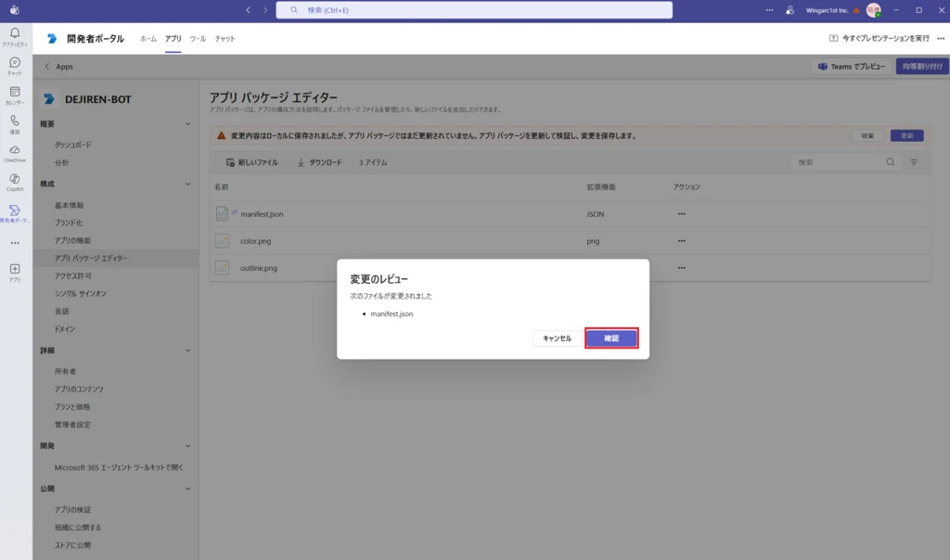
Task: Open the manifest.json actions ellipsis menu
Action: pyautogui.click(x=681, y=214)
